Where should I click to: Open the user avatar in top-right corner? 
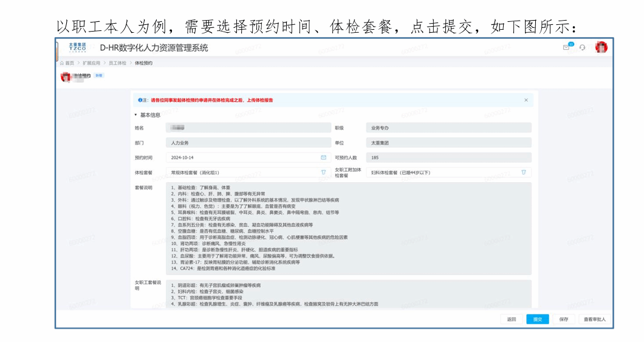click(601, 47)
